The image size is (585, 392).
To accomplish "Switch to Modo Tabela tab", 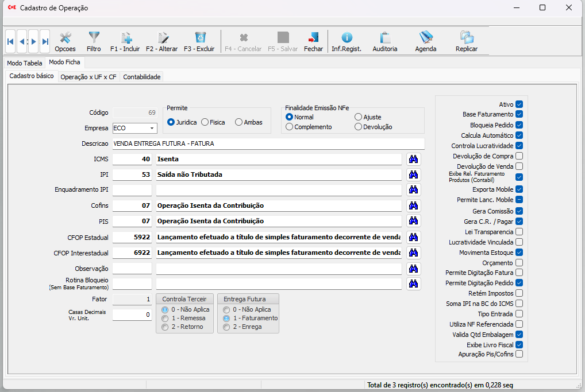I will pyautogui.click(x=25, y=63).
